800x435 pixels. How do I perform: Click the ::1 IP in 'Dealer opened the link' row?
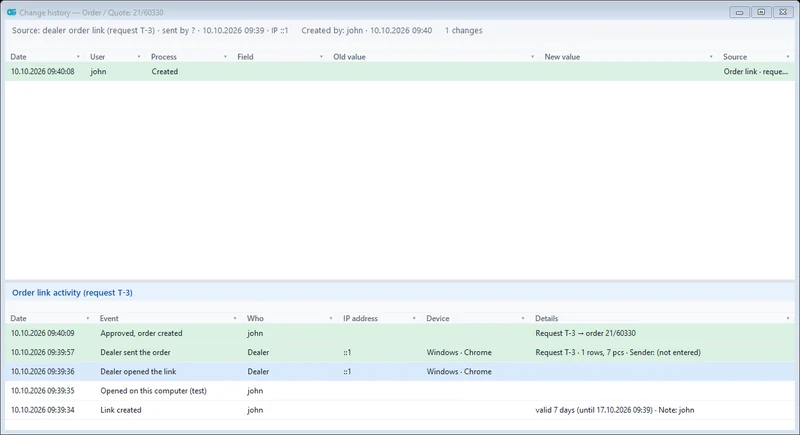pyautogui.click(x=347, y=372)
